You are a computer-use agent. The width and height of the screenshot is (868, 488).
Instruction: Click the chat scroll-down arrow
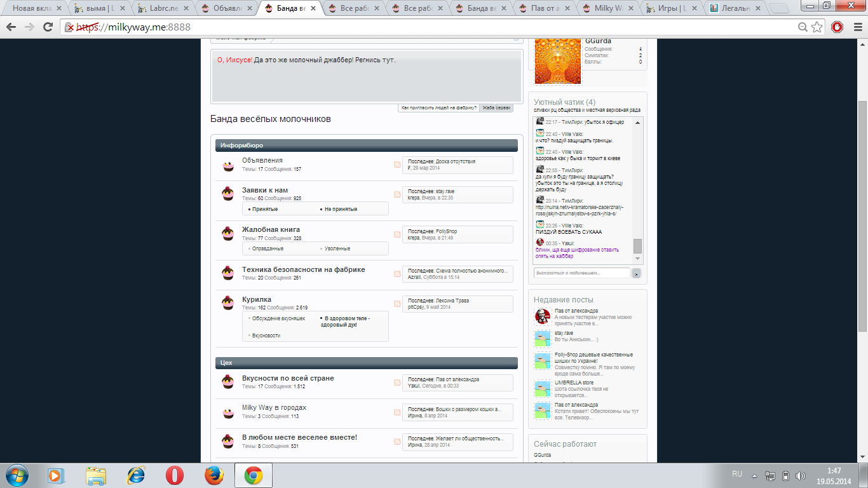pos(638,259)
